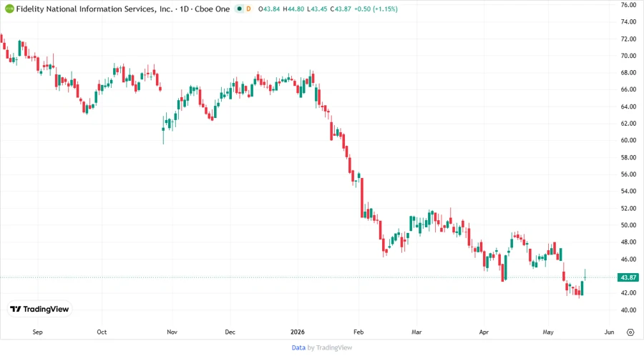
Task: Open chart settings gear icon
Action: [x=630, y=332]
